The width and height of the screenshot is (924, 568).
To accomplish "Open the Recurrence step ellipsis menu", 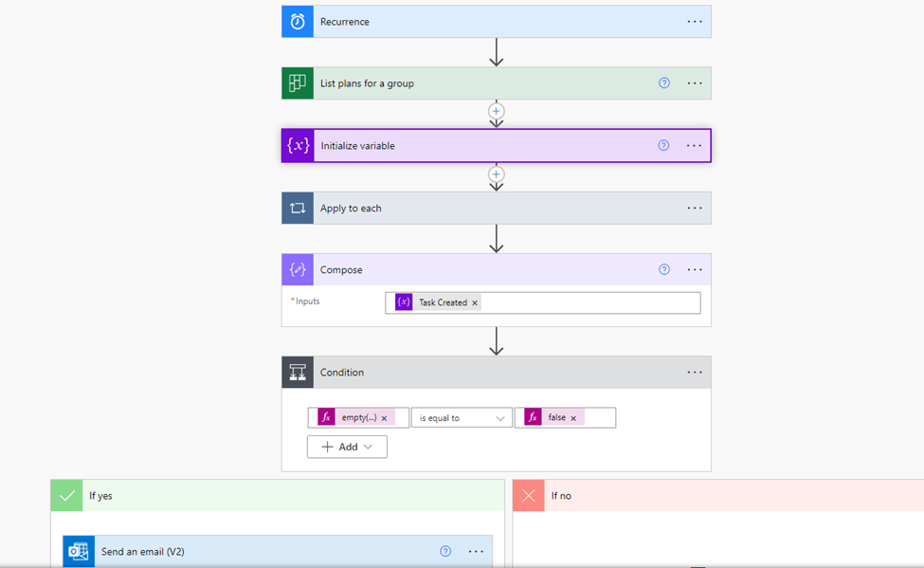I will (x=695, y=22).
